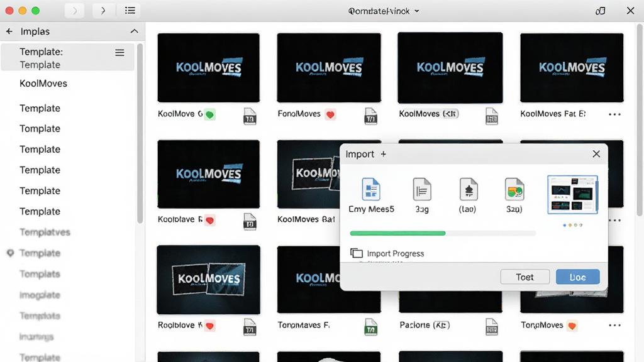The width and height of the screenshot is (644, 362).
Task: Click the page dots under Import preview
Action: coord(572,225)
